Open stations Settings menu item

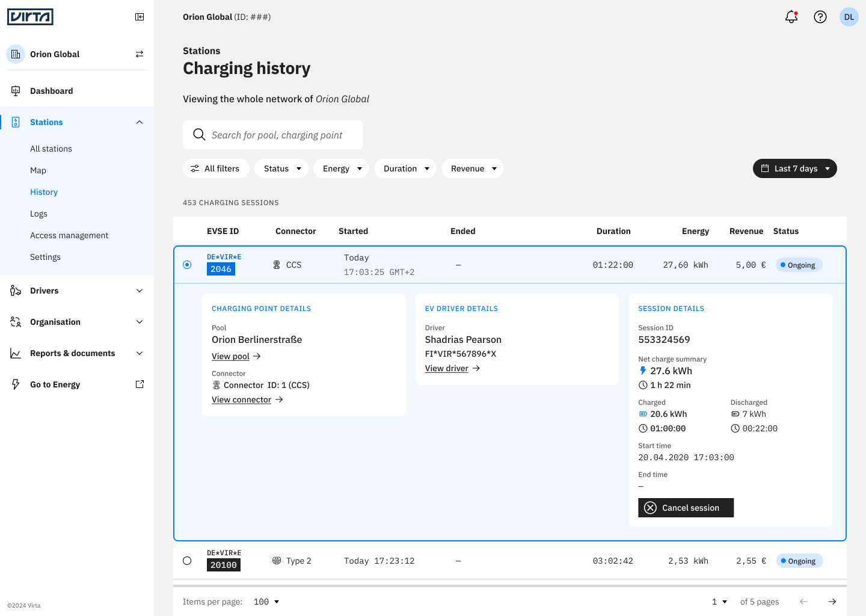45,257
